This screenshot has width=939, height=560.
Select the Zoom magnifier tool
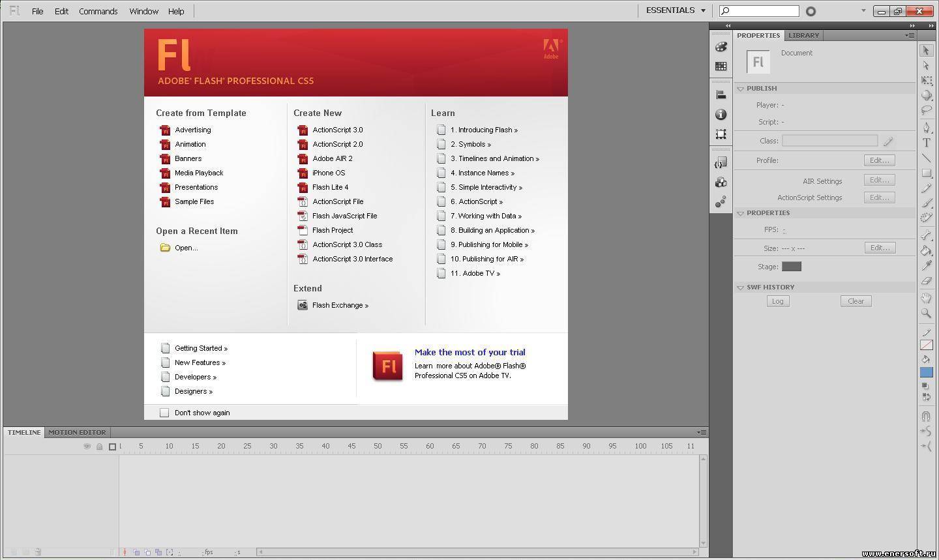pos(926,313)
